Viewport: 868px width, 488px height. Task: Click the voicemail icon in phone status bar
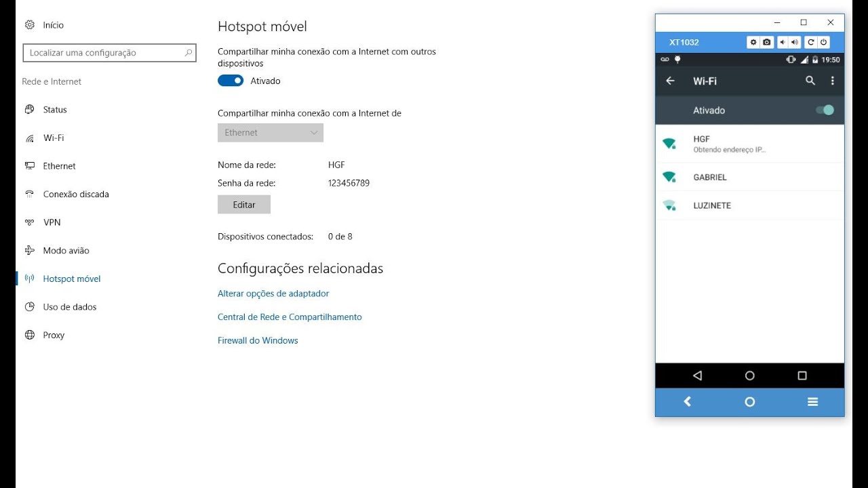point(665,60)
